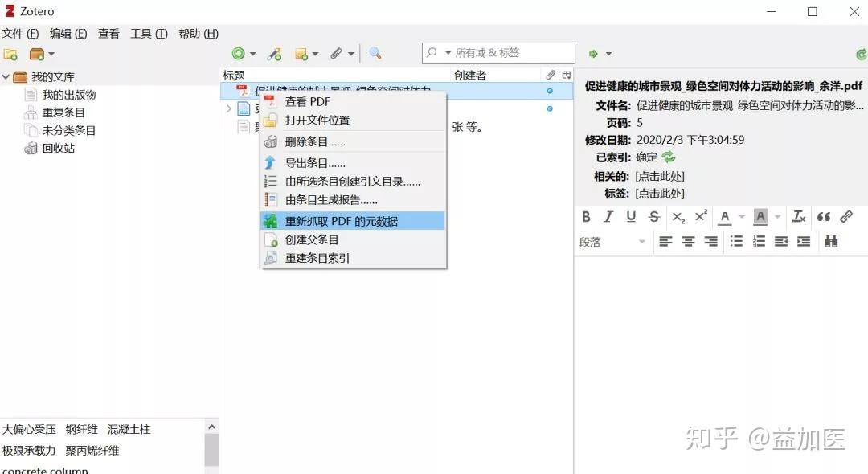Viewport: 868px width, 474px height.
Task: Toggle subscript formatting
Action: coord(678,217)
